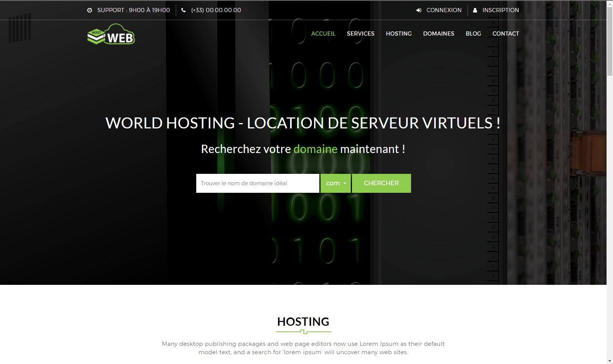This screenshot has height=364, width=613.
Task: Open the Inscription sign-up link
Action: (x=500, y=10)
